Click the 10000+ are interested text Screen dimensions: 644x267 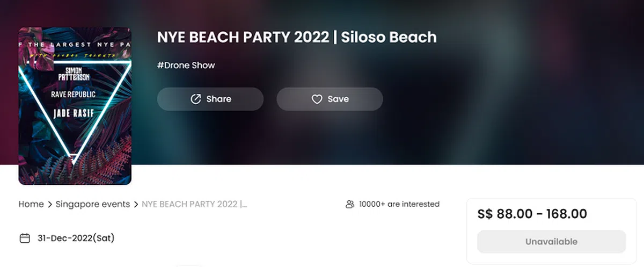coord(399,204)
